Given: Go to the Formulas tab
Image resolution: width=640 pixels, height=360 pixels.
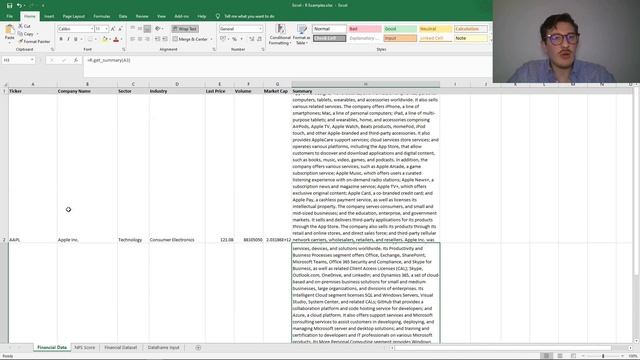Looking at the screenshot, I should [102, 16].
